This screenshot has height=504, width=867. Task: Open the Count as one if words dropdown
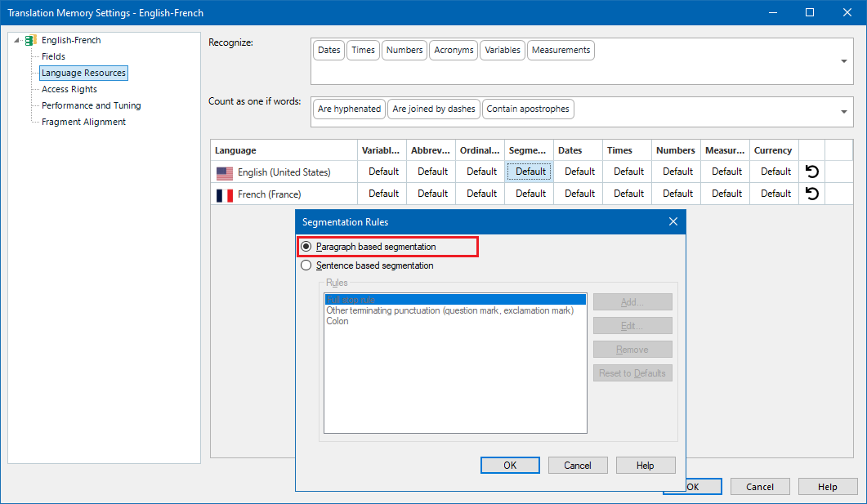click(844, 112)
